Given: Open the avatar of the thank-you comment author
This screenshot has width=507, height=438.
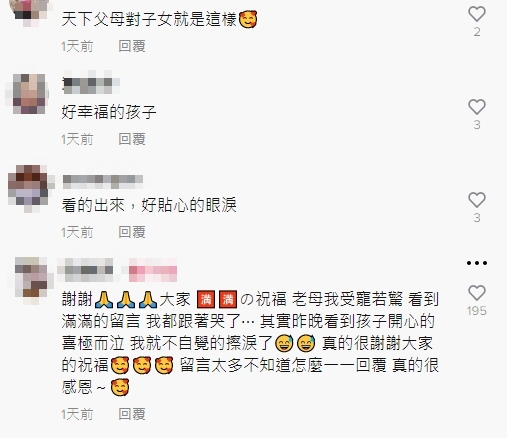Looking at the screenshot, I should (33, 279).
